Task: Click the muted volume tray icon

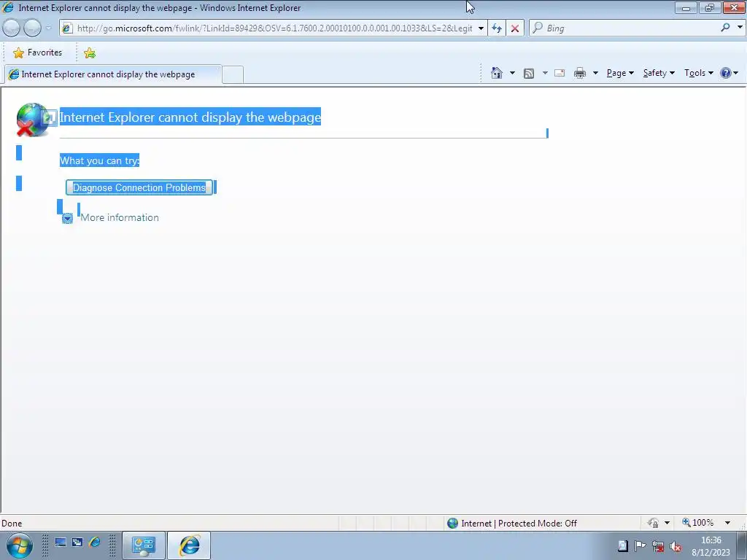Action: tap(675, 547)
